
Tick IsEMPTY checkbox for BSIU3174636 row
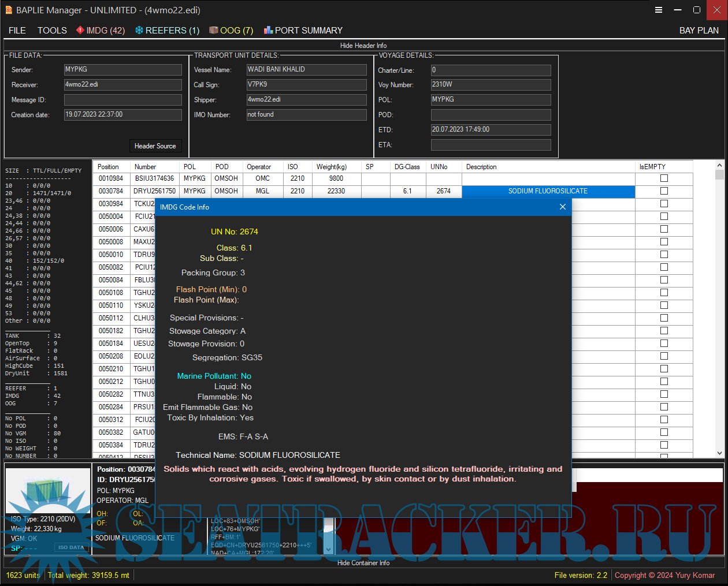point(664,178)
